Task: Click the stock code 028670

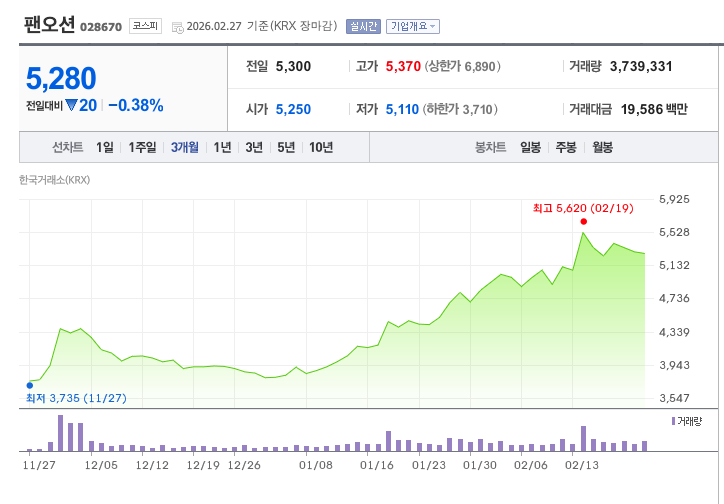Action: coord(101,27)
